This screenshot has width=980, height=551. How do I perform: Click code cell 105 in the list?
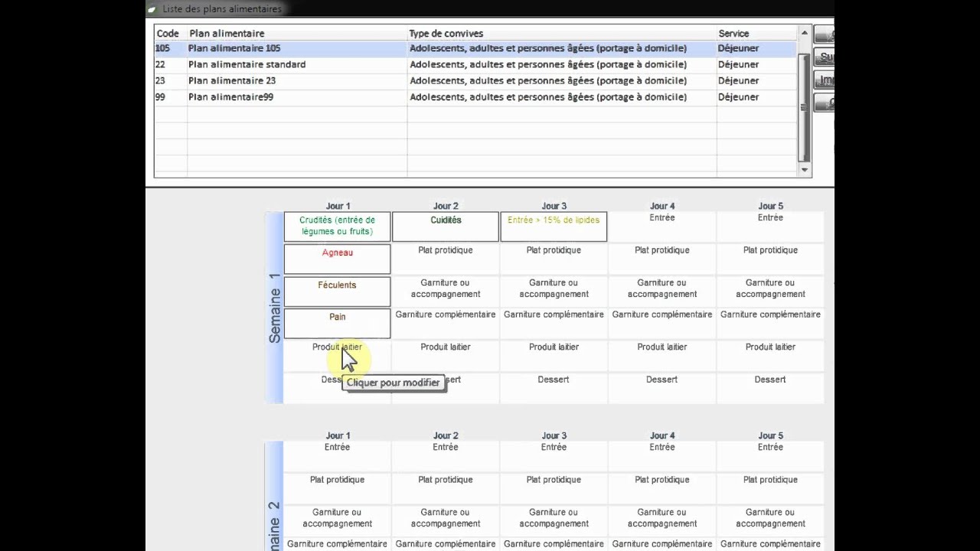170,48
